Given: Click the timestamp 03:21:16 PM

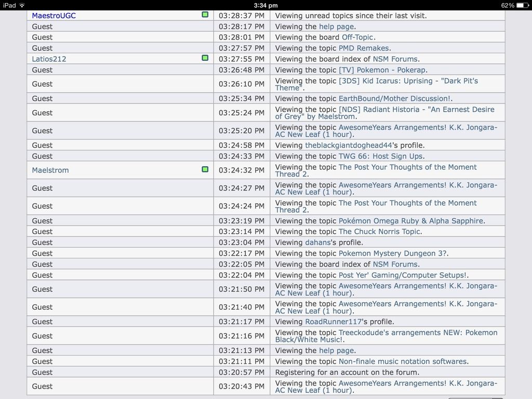Looking at the screenshot, I should [x=241, y=336].
